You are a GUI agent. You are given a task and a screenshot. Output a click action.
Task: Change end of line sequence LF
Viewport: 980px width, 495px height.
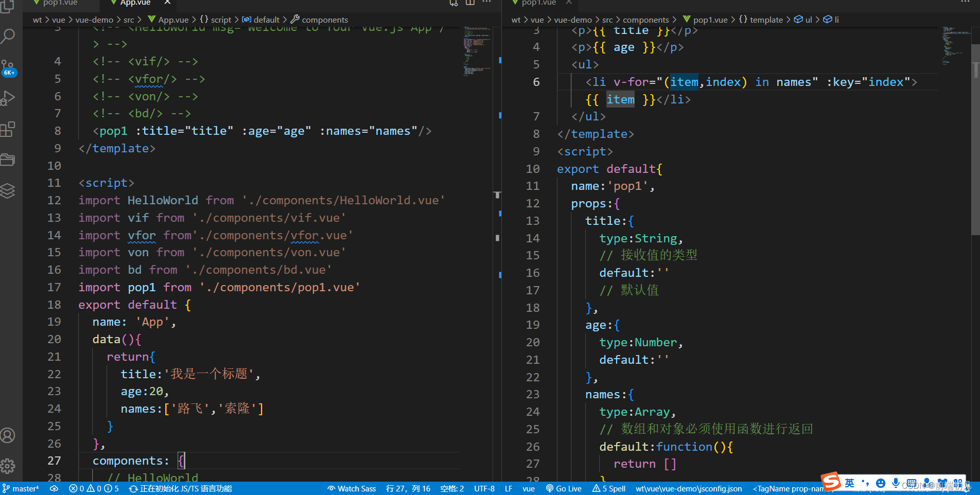pyautogui.click(x=509, y=488)
